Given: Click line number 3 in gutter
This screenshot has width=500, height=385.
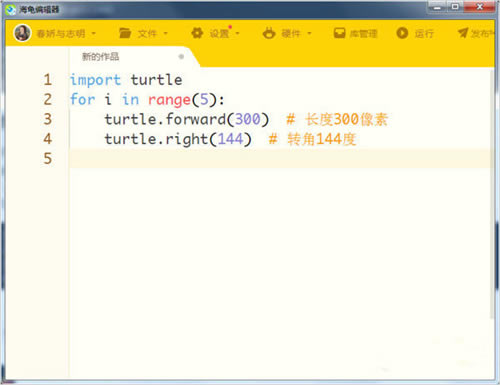Looking at the screenshot, I should 48,119.
